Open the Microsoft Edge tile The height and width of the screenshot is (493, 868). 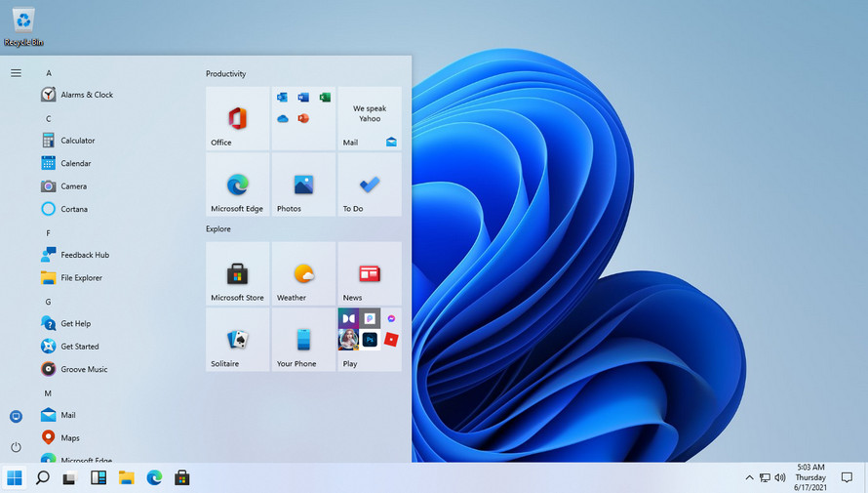238,185
